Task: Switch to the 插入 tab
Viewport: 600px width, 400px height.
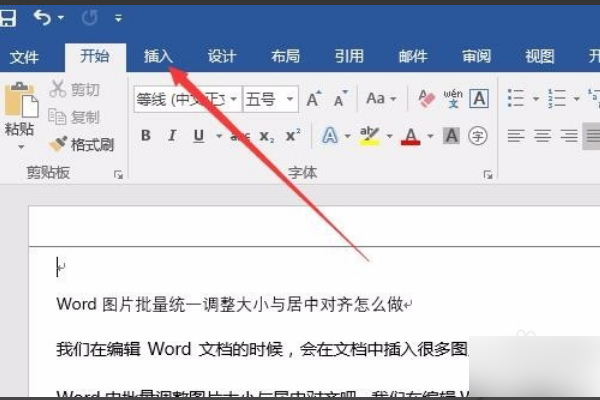Action: coord(158,56)
